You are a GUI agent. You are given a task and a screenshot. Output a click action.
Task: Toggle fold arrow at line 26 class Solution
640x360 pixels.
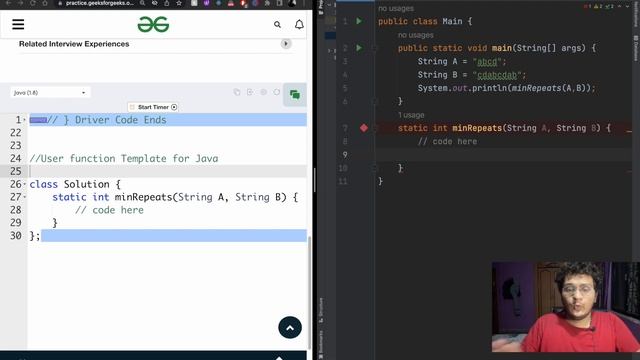(24, 184)
